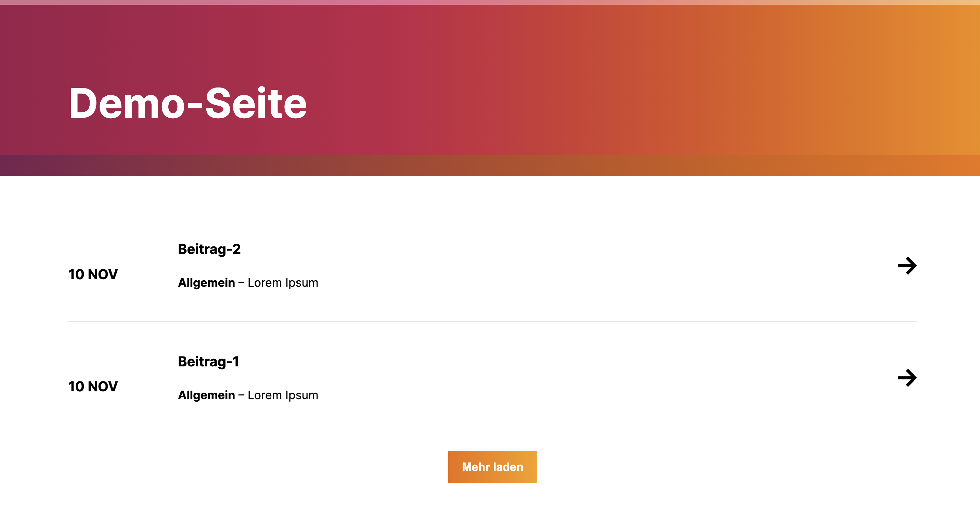Open the Beitrag-2 post title
Image resolution: width=980 pixels, height=512 pixels.
[x=209, y=250]
